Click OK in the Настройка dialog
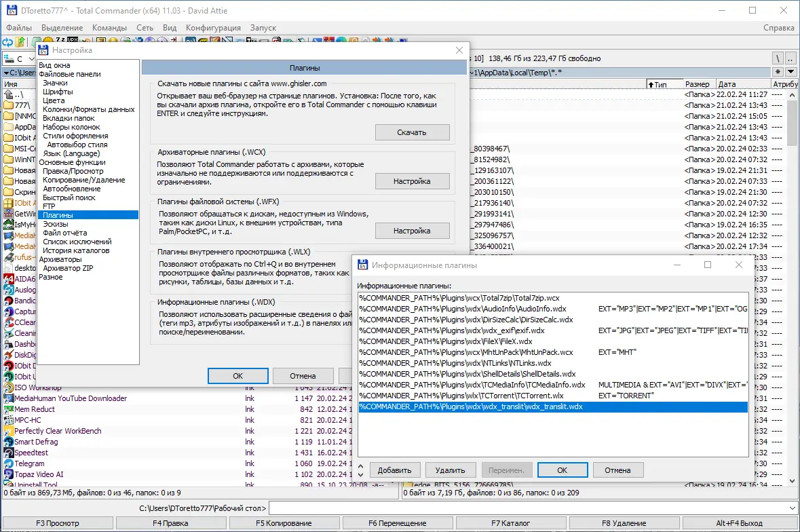The width and height of the screenshot is (800, 532). point(237,376)
